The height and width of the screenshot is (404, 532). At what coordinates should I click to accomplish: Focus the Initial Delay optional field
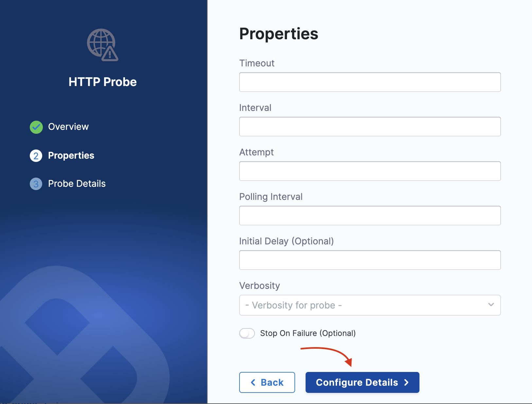coord(370,260)
